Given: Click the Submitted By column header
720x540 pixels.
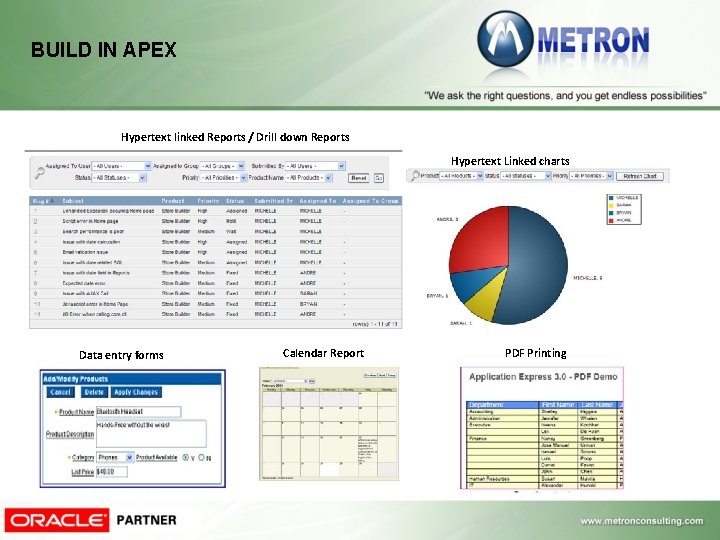Looking at the screenshot, I should tap(273, 201).
